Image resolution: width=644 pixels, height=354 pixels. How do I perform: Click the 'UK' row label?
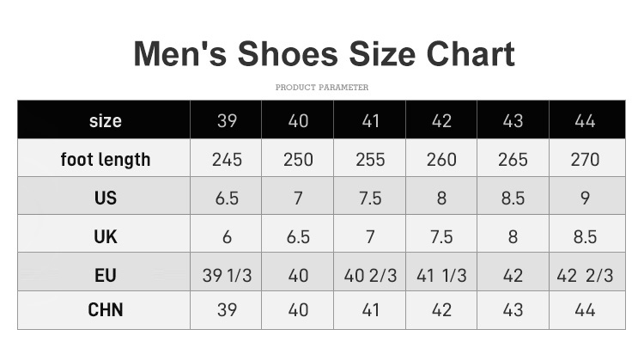(x=105, y=236)
